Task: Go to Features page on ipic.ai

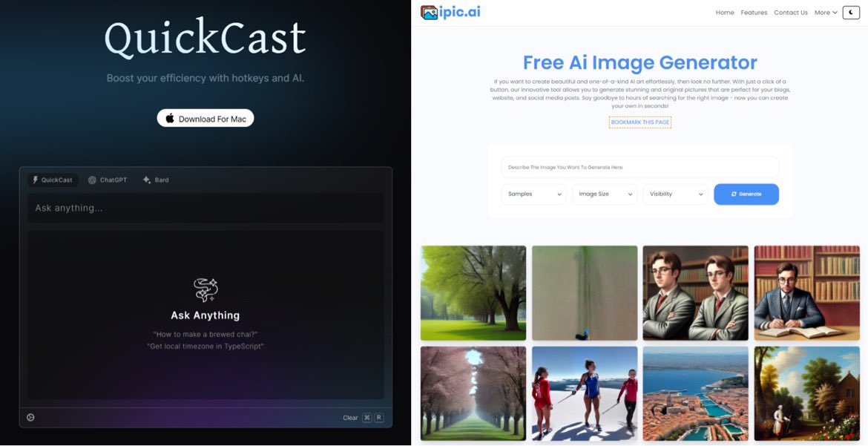Action: pos(754,13)
